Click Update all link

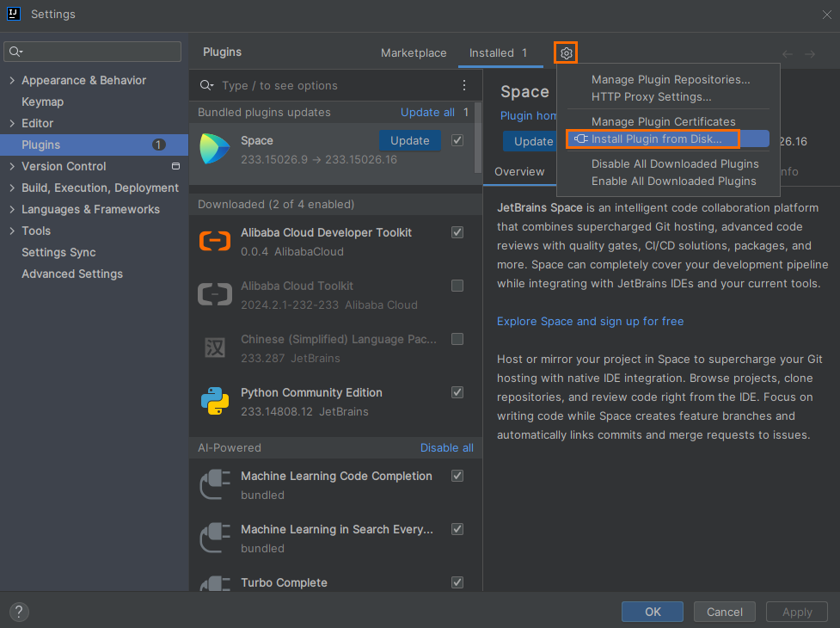[427, 112]
